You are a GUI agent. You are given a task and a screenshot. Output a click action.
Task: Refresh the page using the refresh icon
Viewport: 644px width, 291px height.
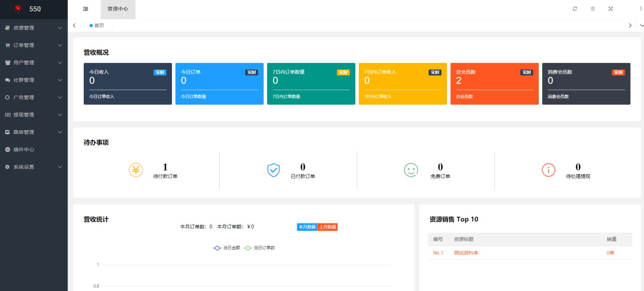[x=575, y=8]
